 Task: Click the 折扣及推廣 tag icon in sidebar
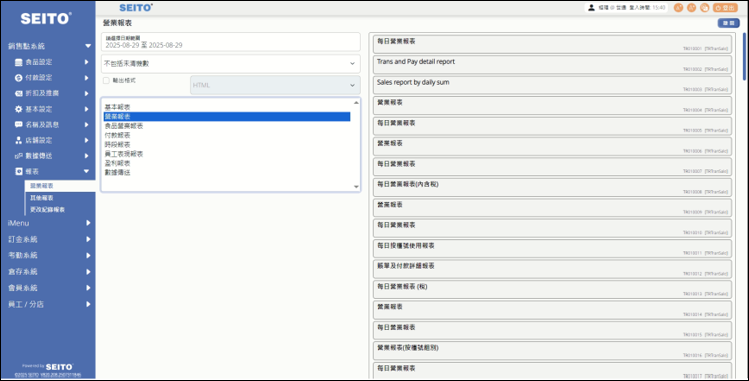click(x=18, y=93)
